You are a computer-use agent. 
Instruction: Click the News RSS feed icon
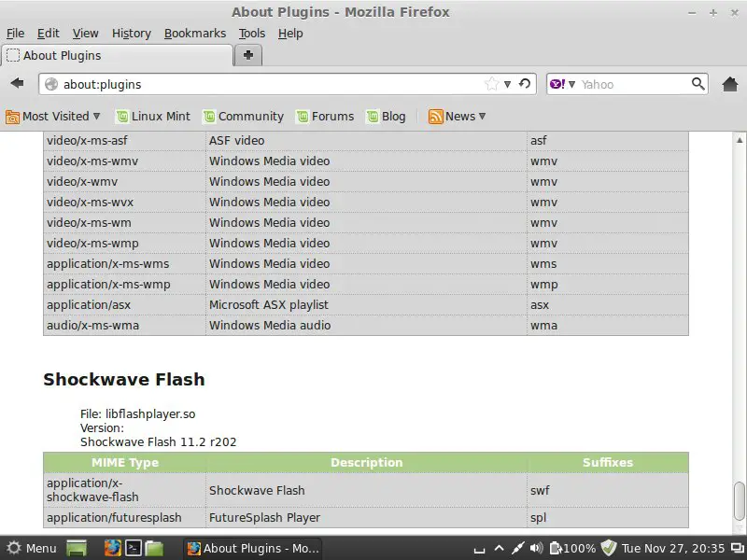[x=435, y=116]
